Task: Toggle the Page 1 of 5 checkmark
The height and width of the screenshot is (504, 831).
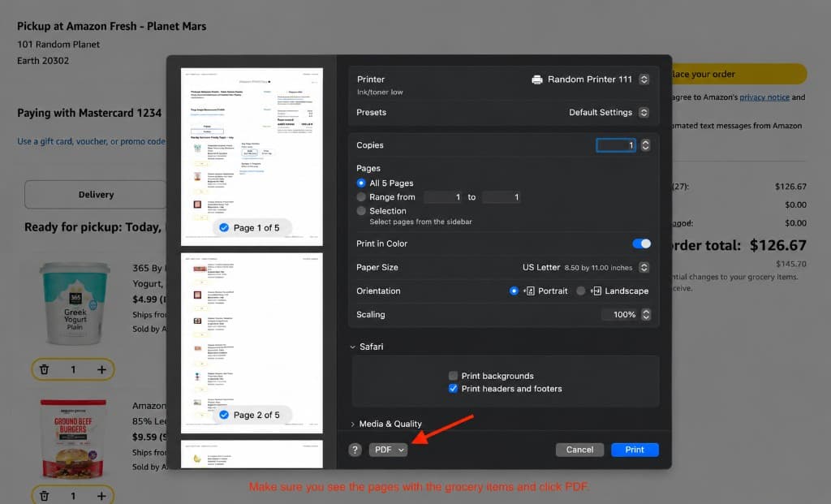Action: 224,227
